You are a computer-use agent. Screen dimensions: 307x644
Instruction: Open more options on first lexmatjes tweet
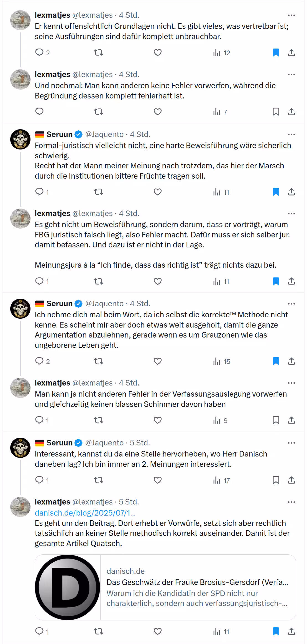pyautogui.click(x=291, y=15)
